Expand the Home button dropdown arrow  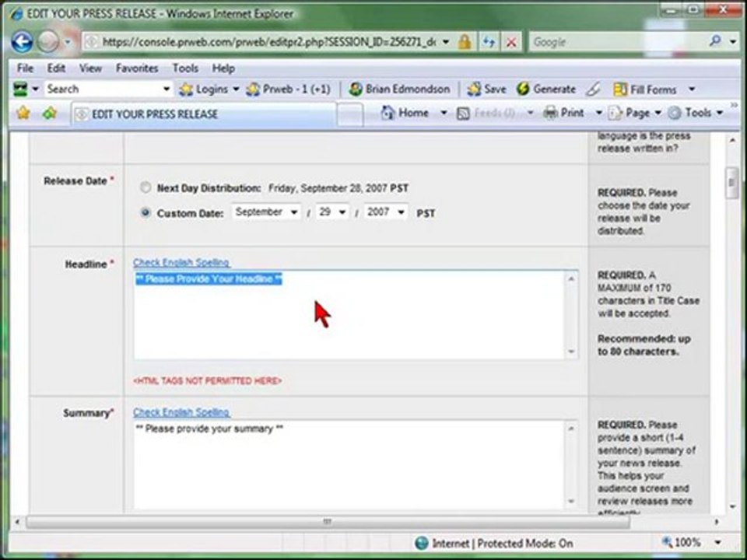tap(444, 113)
